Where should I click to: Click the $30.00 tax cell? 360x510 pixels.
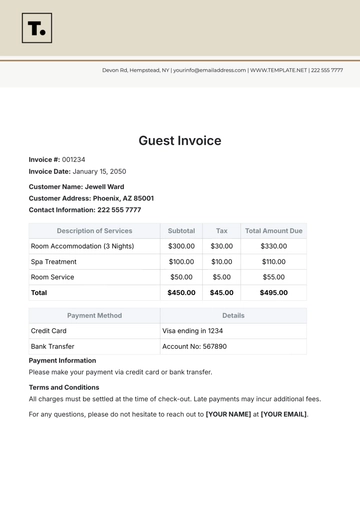[x=222, y=246]
